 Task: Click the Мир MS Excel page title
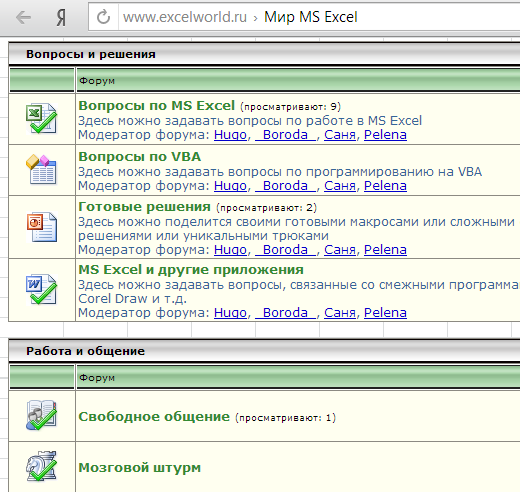click(311, 17)
